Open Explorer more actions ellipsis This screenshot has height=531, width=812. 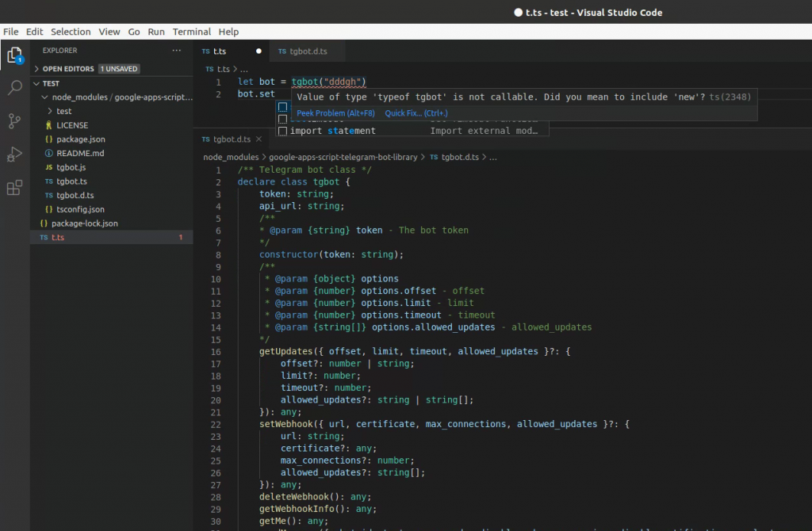click(177, 50)
